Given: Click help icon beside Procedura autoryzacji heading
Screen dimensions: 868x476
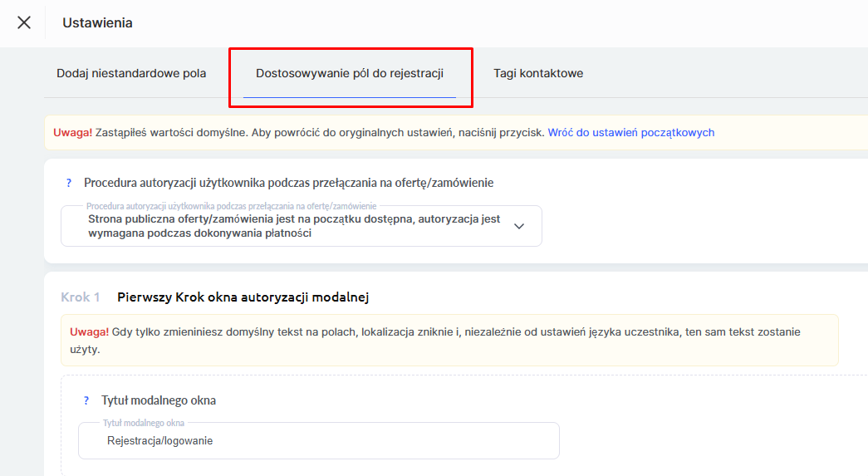Looking at the screenshot, I should pos(69,183).
